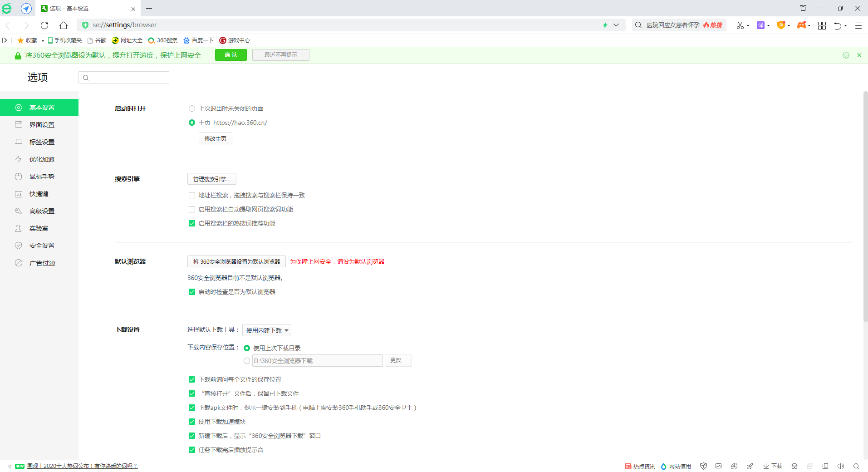The width and height of the screenshot is (868, 472).
Task: Uncheck 启用搜索栏的热搜词推荐功能
Action: (x=192, y=223)
